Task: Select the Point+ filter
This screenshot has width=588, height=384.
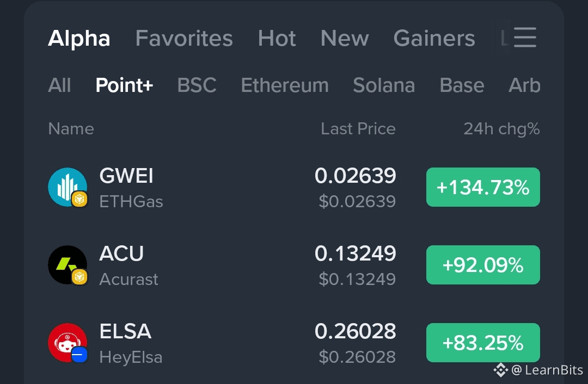Action: point(124,85)
